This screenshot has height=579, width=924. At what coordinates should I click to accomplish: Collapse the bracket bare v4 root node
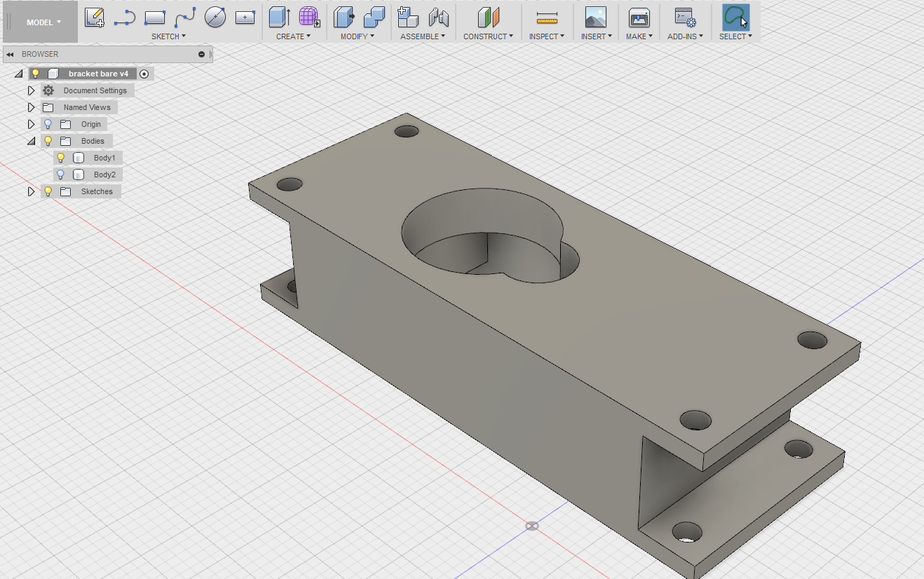(19, 74)
